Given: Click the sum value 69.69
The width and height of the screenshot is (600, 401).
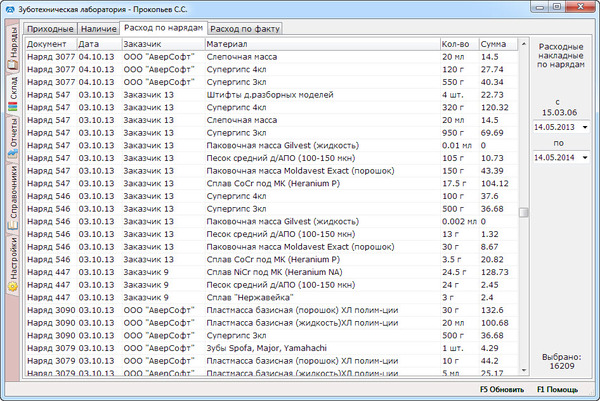Looking at the screenshot, I should point(492,133).
